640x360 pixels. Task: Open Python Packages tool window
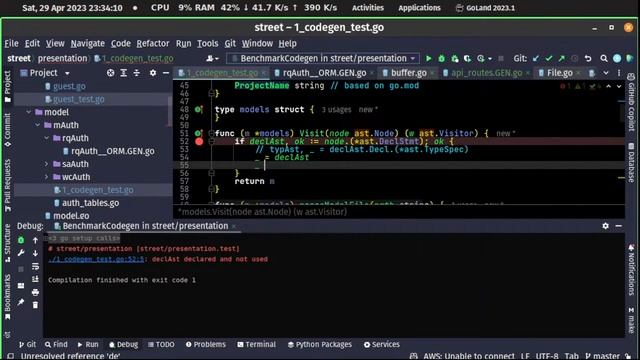point(320,344)
